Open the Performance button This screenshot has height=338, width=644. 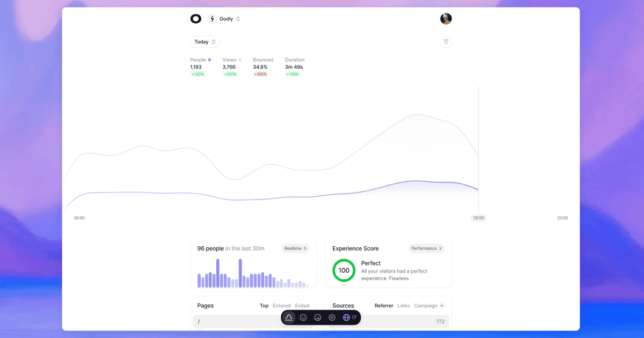pyautogui.click(x=427, y=248)
